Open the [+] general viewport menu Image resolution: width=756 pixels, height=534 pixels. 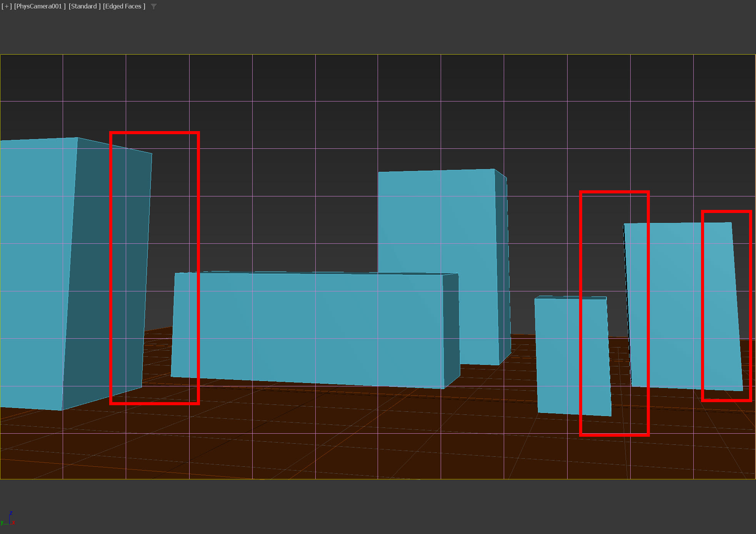[x=7, y=6]
